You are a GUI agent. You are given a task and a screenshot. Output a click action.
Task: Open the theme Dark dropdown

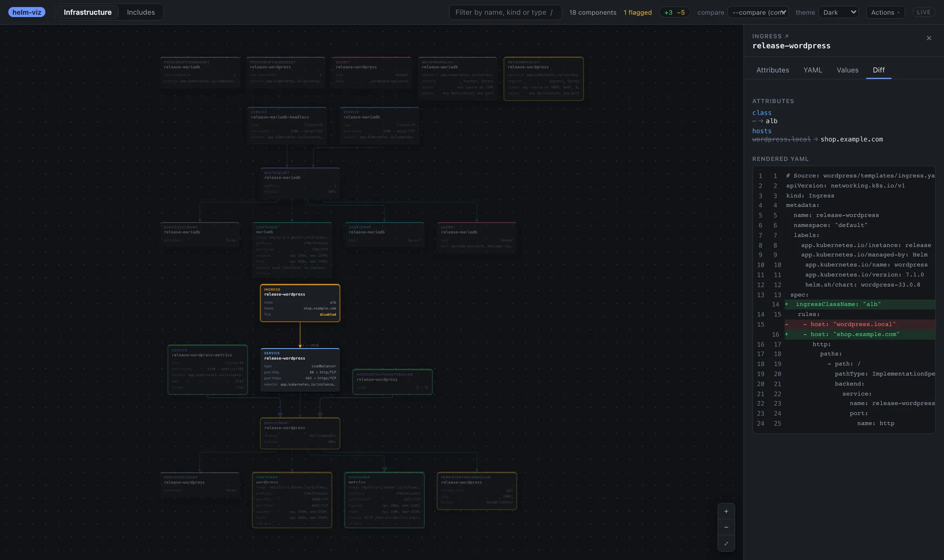pyautogui.click(x=839, y=12)
